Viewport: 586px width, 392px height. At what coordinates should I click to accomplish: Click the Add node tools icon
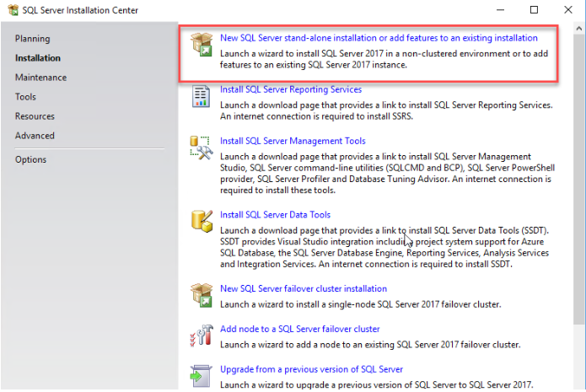pos(202,336)
